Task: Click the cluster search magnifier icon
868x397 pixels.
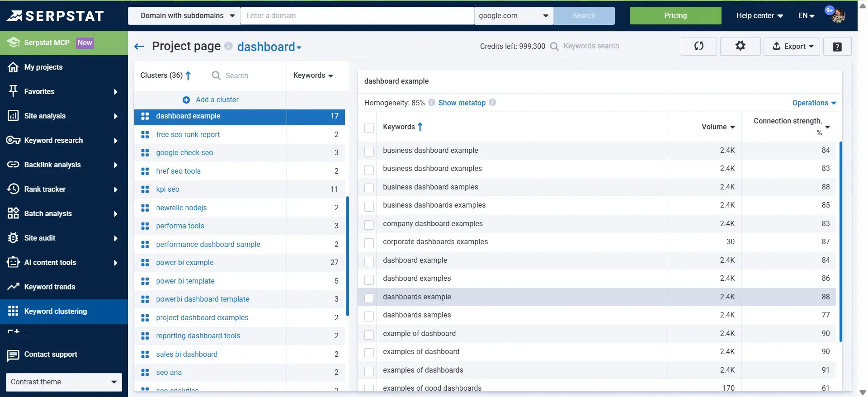Action: [x=217, y=76]
